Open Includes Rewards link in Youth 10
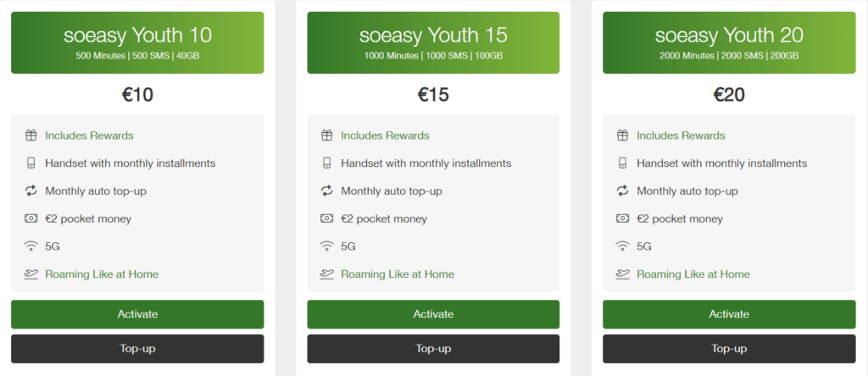Viewport: 868px width, 376px height. coord(89,135)
